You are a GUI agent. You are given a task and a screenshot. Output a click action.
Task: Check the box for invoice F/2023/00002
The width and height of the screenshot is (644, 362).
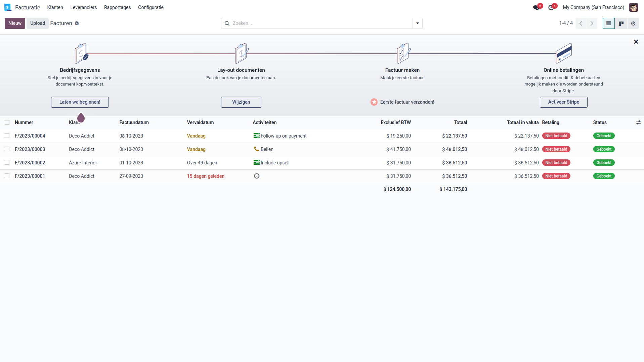coord(7,163)
